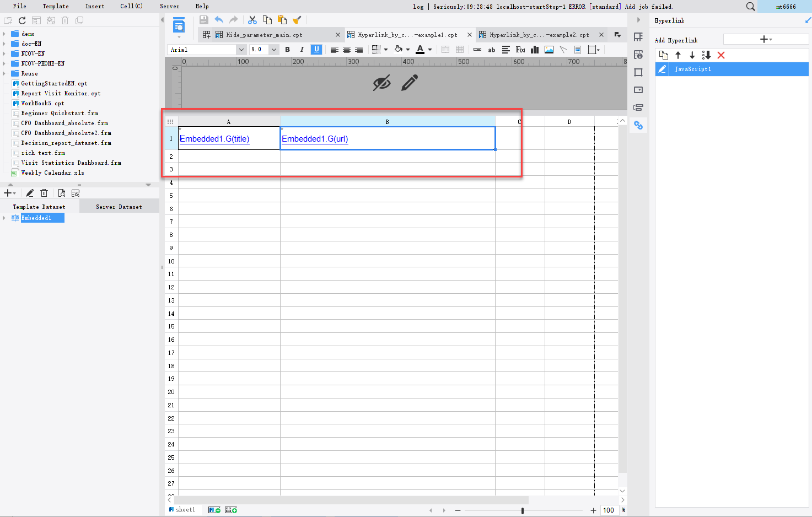812x517 pixels.
Task: Toggle bold formatting
Action: click(287, 50)
